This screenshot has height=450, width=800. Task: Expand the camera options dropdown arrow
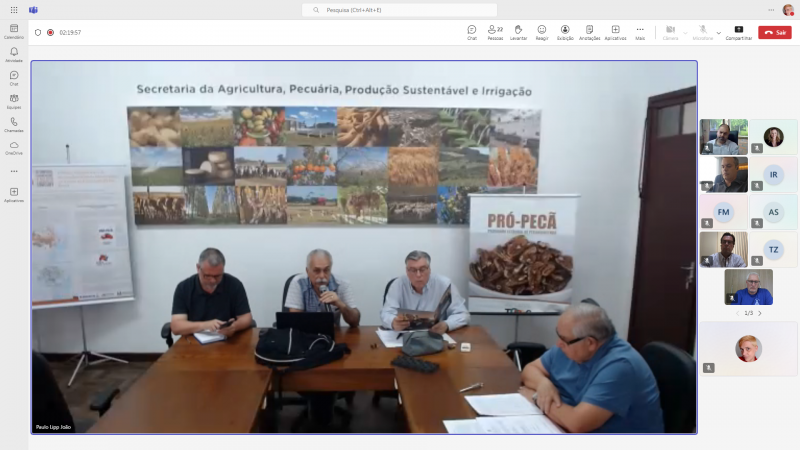click(685, 32)
